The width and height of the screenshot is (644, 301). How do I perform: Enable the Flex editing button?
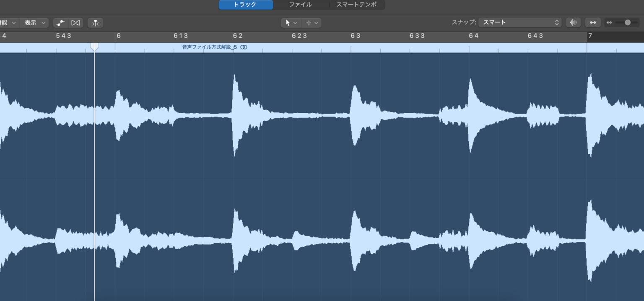[x=75, y=23]
